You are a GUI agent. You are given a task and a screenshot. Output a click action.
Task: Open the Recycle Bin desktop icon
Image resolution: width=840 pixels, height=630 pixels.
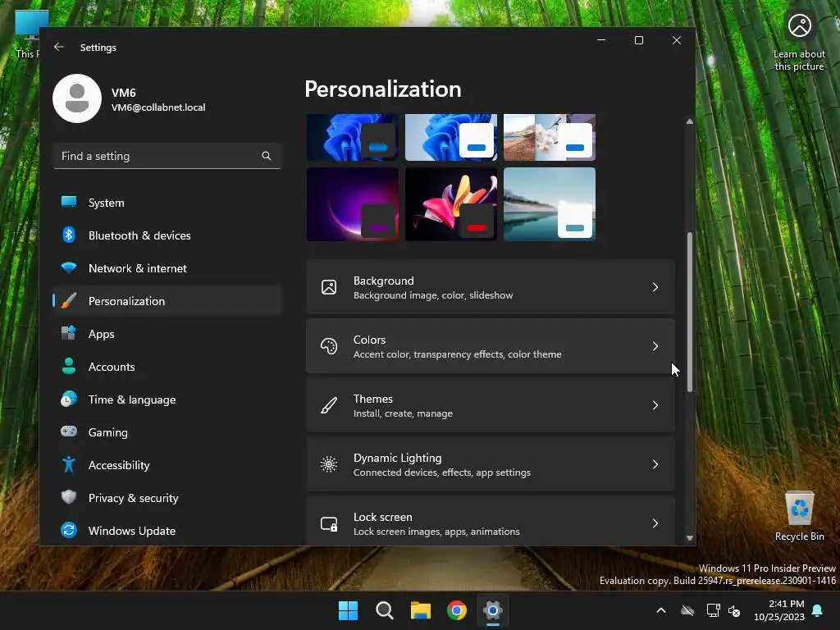tap(799, 517)
